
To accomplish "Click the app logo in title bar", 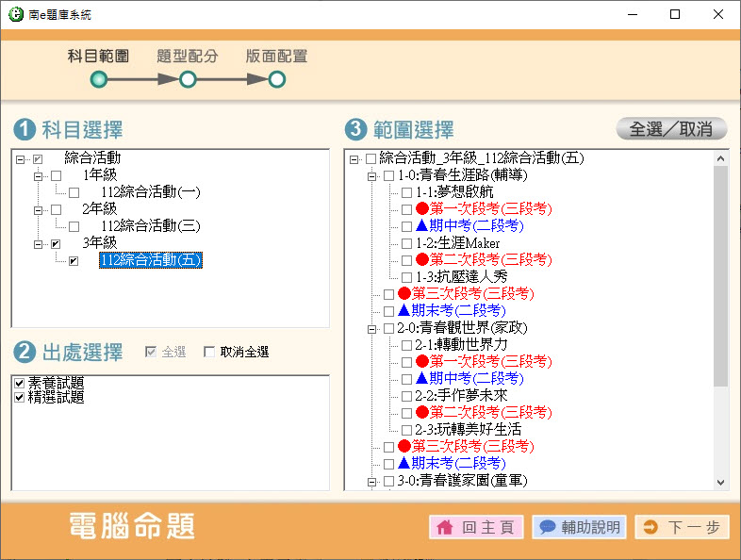I will point(15,14).
